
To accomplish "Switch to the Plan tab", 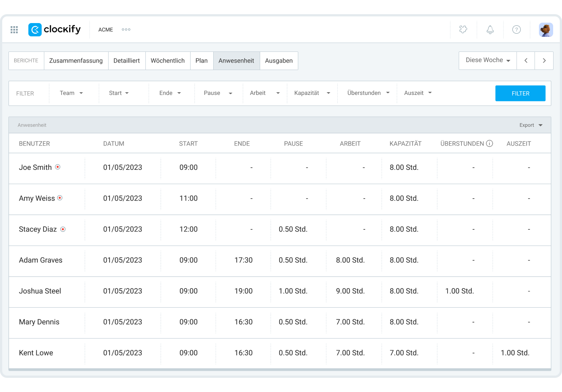I will coord(202,61).
